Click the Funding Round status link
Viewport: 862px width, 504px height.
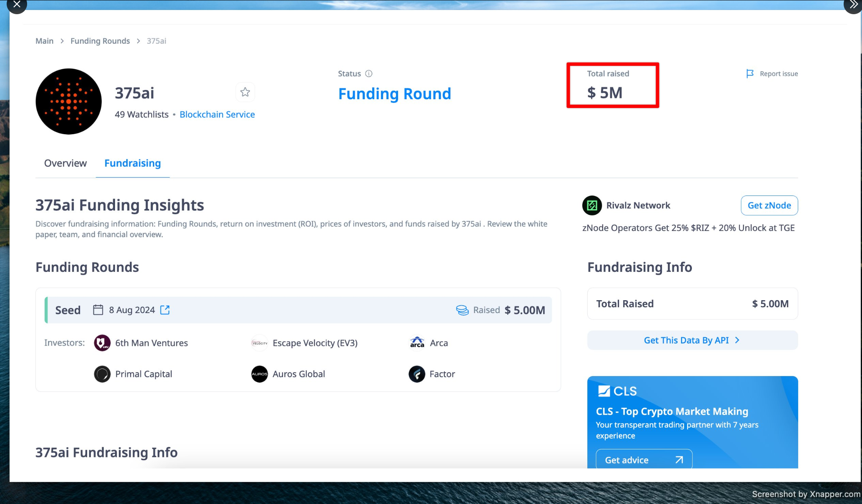pyautogui.click(x=394, y=94)
